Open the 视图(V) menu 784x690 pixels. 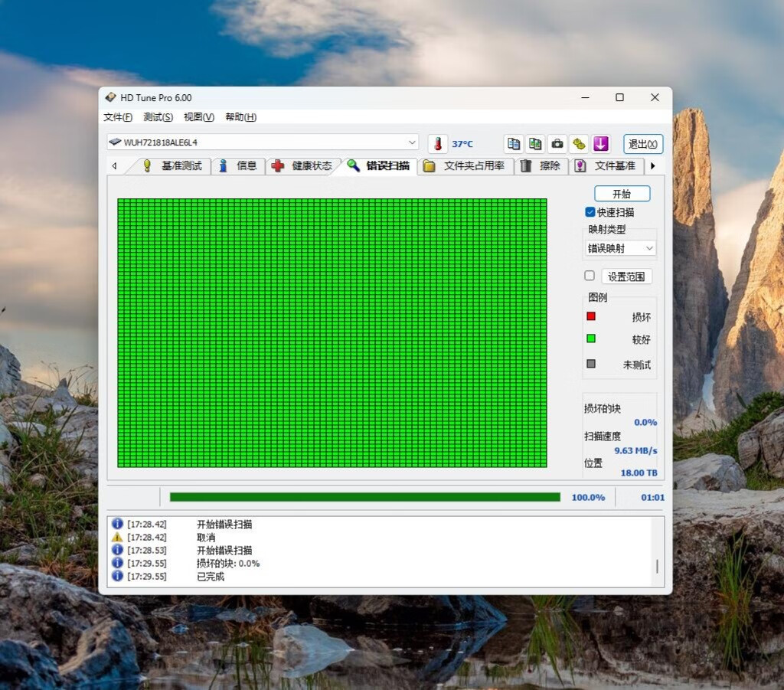(x=199, y=117)
